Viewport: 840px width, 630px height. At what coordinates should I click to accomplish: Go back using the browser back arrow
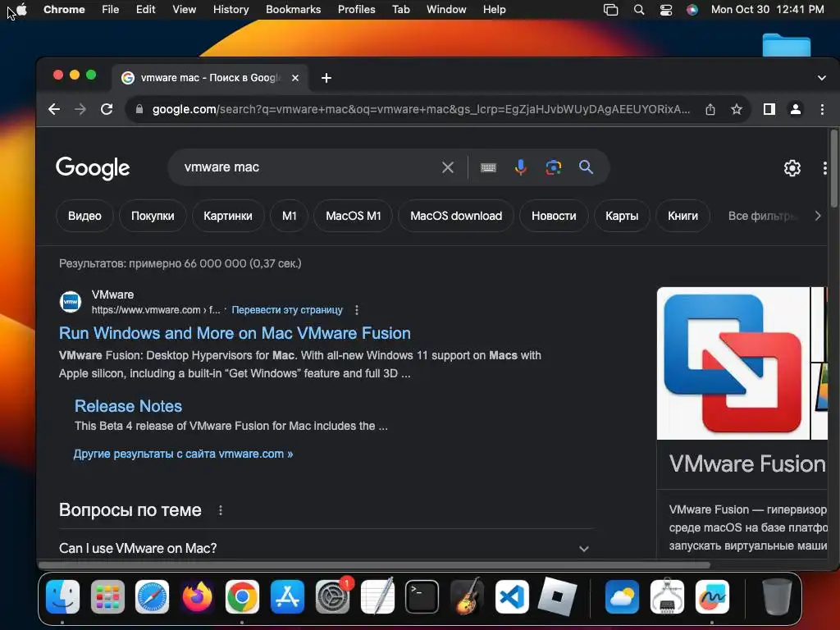click(x=54, y=109)
